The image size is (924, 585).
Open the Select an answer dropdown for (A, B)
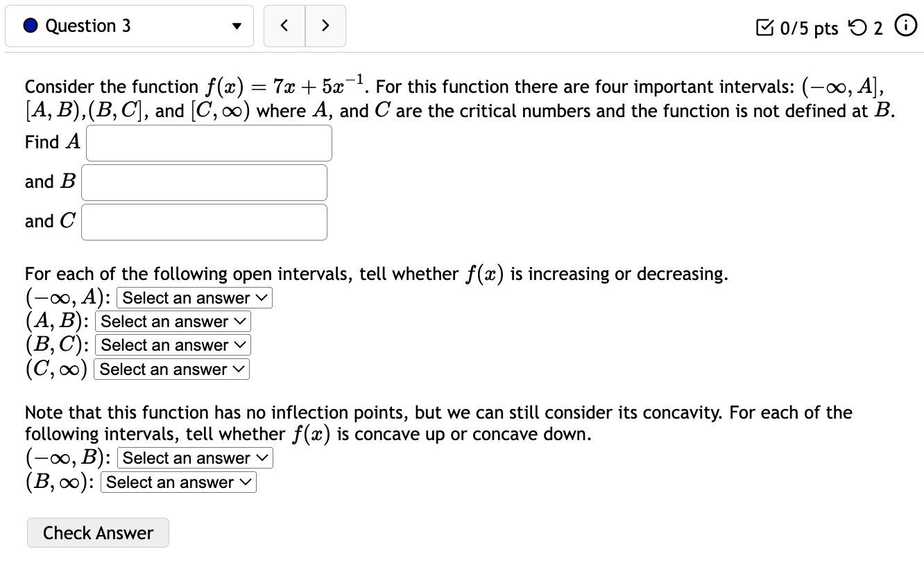[x=172, y=322]
